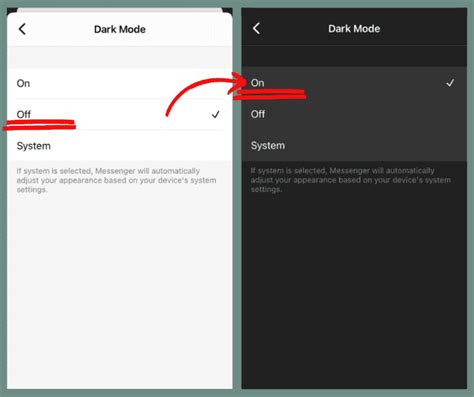
Task: Click the Dark Mode title in light screen
Action: pyautogui.click(x=120, y=29)
